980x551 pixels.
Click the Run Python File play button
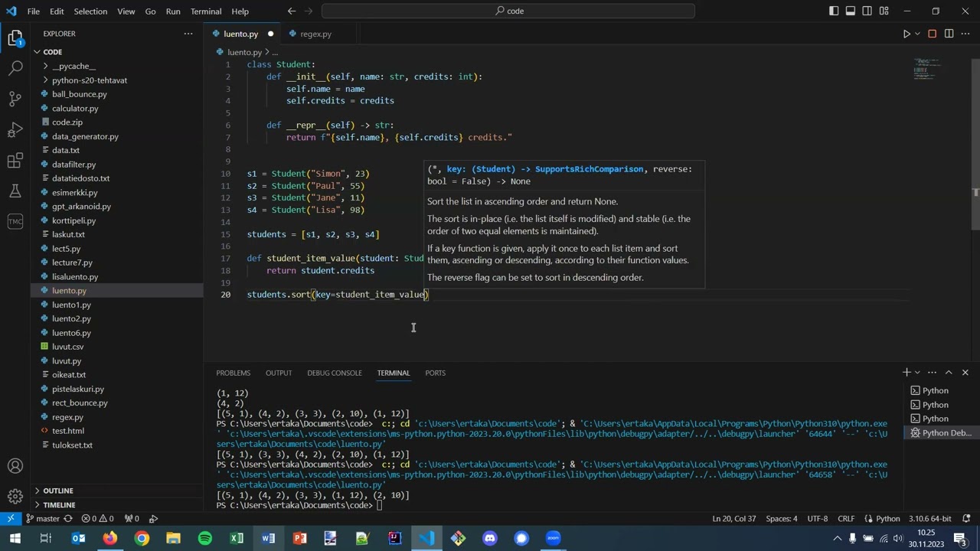tap(906, 34)
